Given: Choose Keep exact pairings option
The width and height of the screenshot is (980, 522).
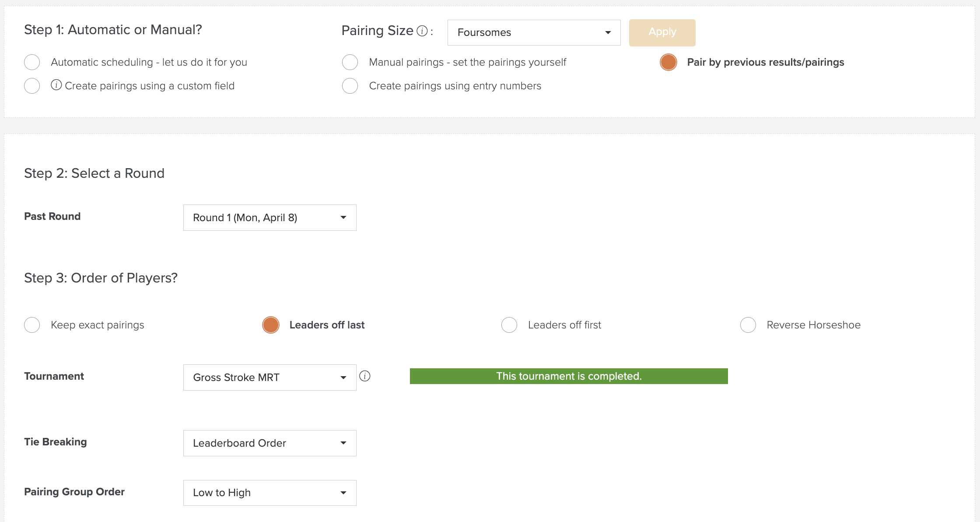Looking at the screenshot, I should (x=32, y=325).
